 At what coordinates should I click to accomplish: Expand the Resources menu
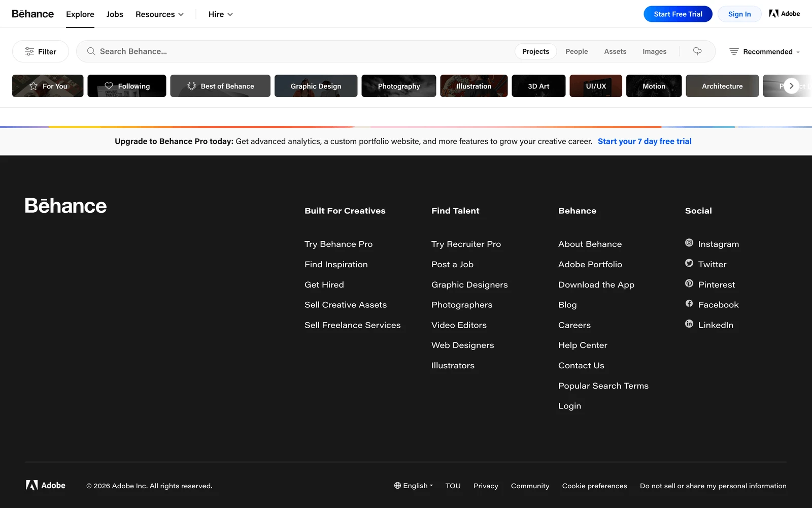point(159,14)
